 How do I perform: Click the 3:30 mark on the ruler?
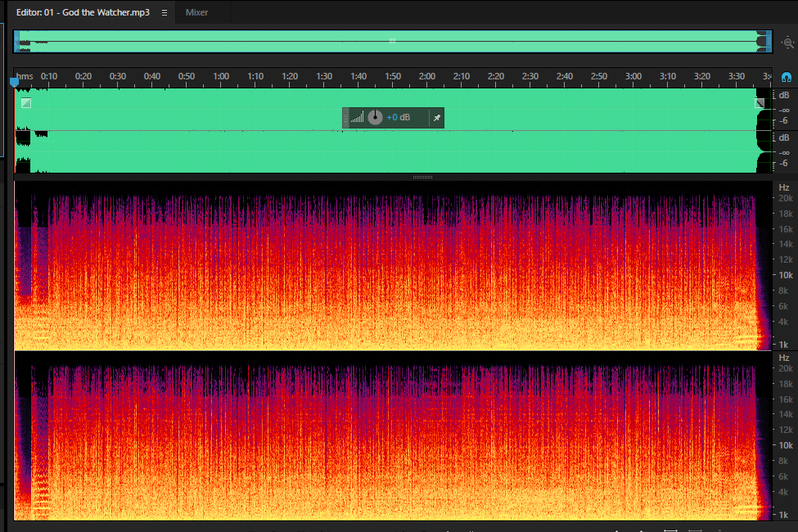click(x=737, y=76)
